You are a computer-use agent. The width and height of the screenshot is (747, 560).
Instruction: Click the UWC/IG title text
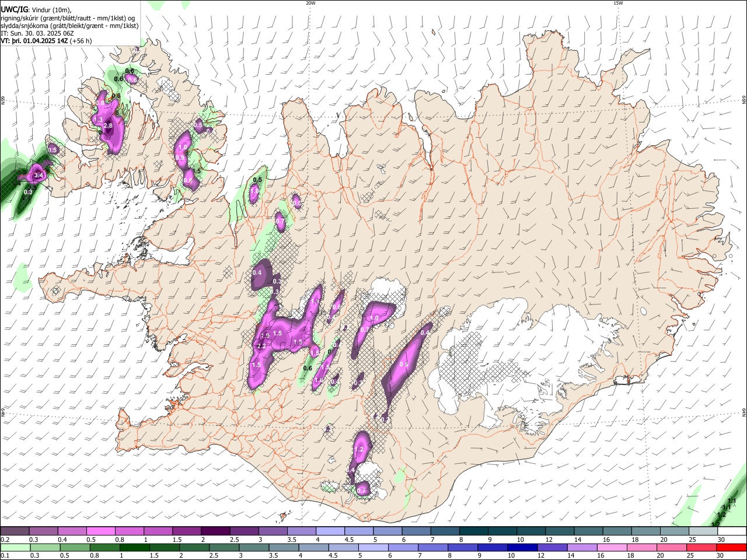(x=15, y=9)
